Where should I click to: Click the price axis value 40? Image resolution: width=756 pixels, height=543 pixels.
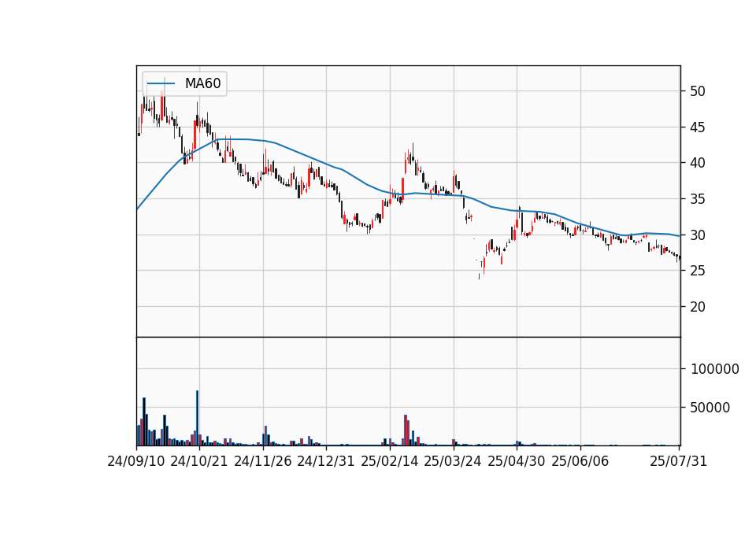tap(697, 163)
